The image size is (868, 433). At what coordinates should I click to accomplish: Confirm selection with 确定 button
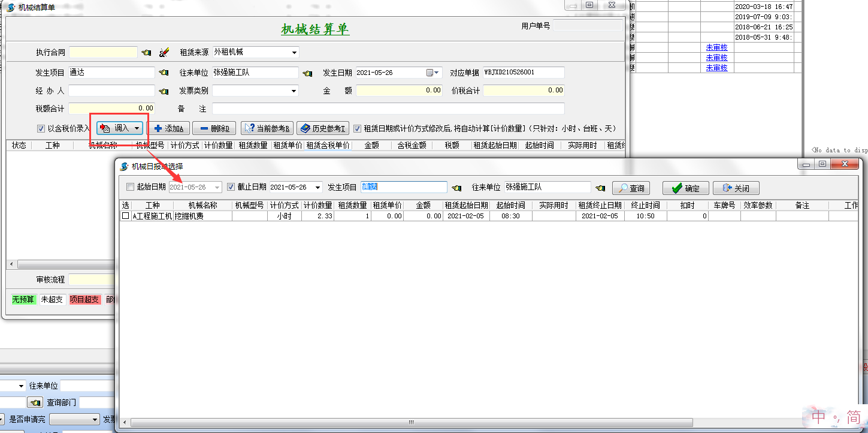(685, 188)
